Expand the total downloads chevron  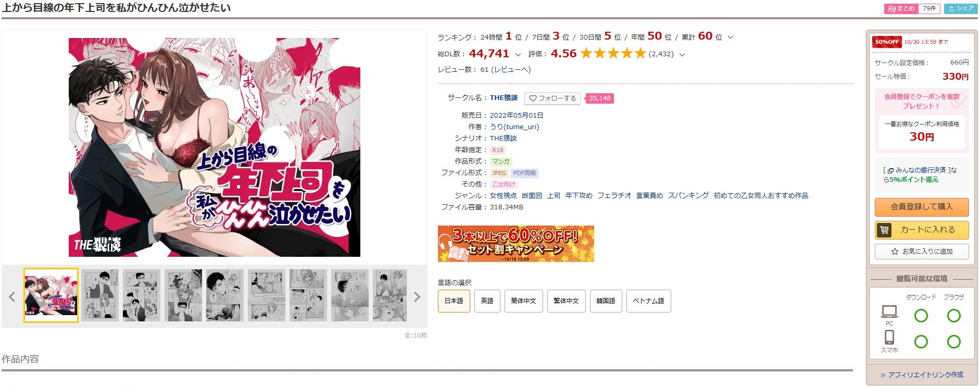pyautogui.click(x=518, y=54)
